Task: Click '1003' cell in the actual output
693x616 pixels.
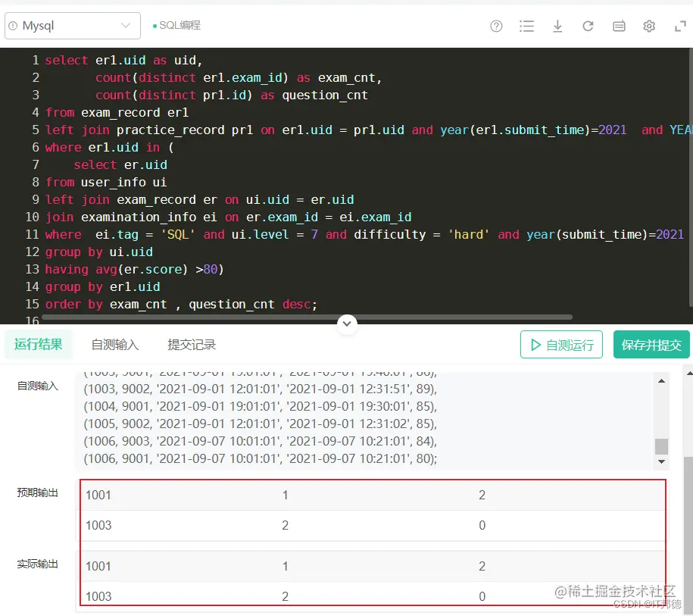Action: pyautogui.click(x=98, y=596)
